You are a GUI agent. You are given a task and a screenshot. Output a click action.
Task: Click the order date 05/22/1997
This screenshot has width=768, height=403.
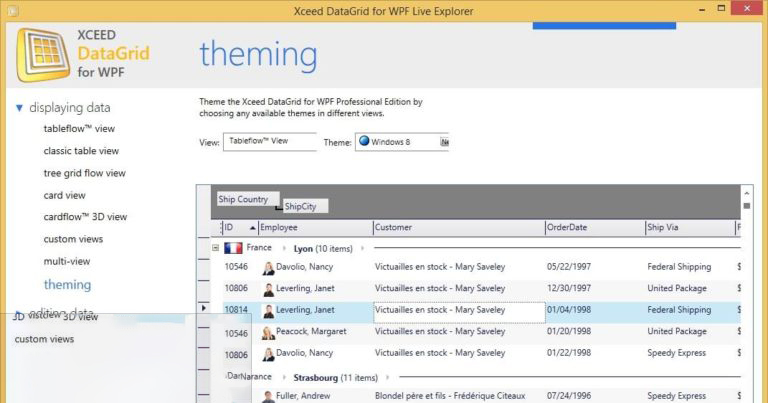[569, 267]
